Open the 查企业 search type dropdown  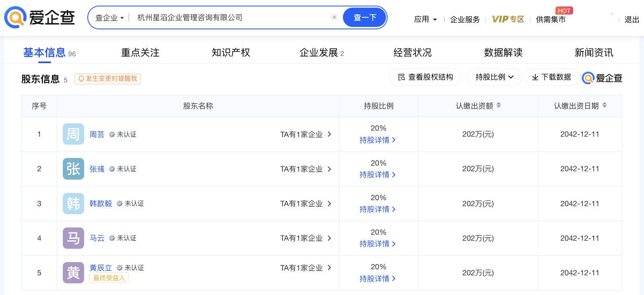click(x=109, y=18)
